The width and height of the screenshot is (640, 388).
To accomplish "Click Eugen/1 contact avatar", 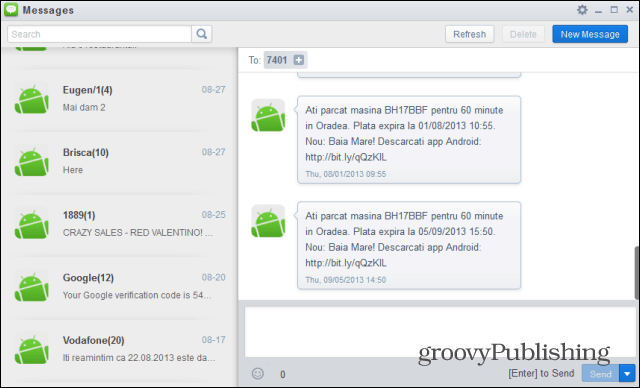I will point(31,98).
